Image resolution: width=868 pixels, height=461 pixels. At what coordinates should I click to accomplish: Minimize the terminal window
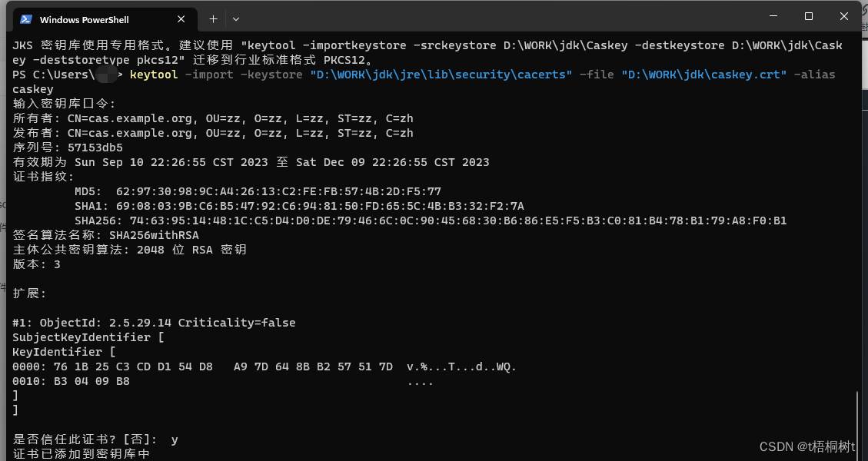(773, 16)
